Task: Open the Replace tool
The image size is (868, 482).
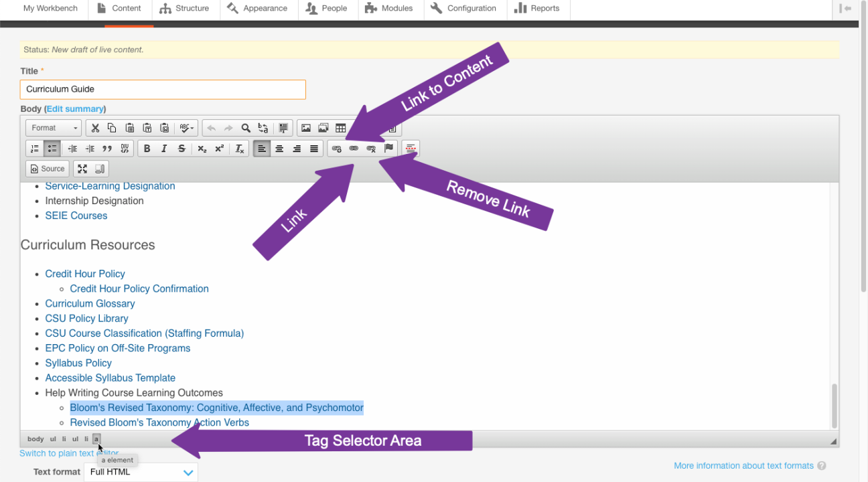Action: tap(263, 128)
